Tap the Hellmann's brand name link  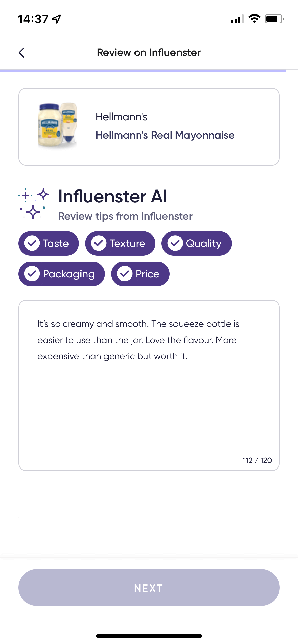pyautogui.click(x=122, y=117)
